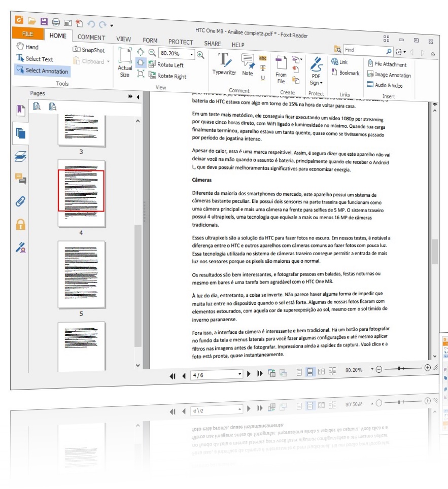Toggle Fit Width view in ribbon
The image size is (448, 489).
tap(141, 62)
